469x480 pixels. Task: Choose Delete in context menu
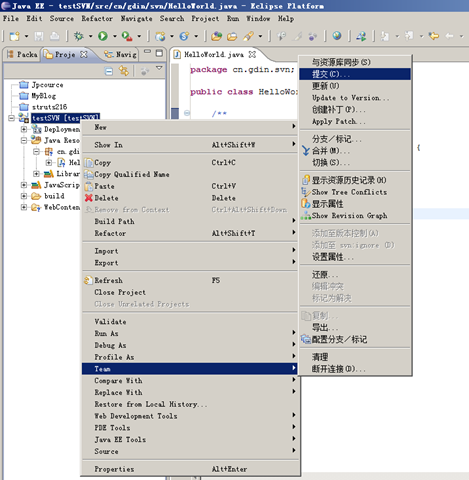[189, 198]
